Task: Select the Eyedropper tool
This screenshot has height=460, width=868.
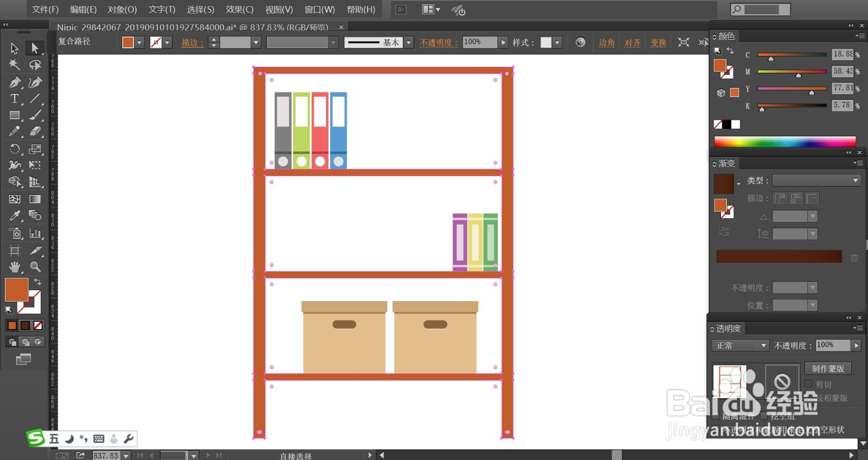Action: 15,216
